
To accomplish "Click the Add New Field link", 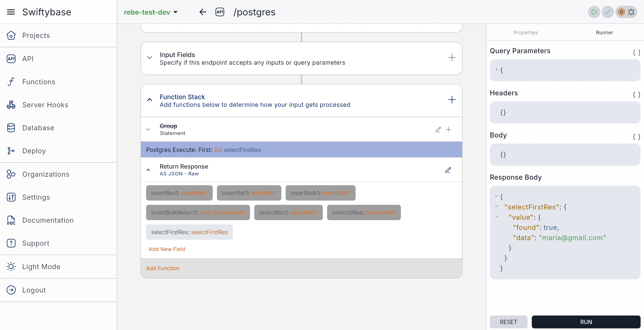I will point(167,249).
